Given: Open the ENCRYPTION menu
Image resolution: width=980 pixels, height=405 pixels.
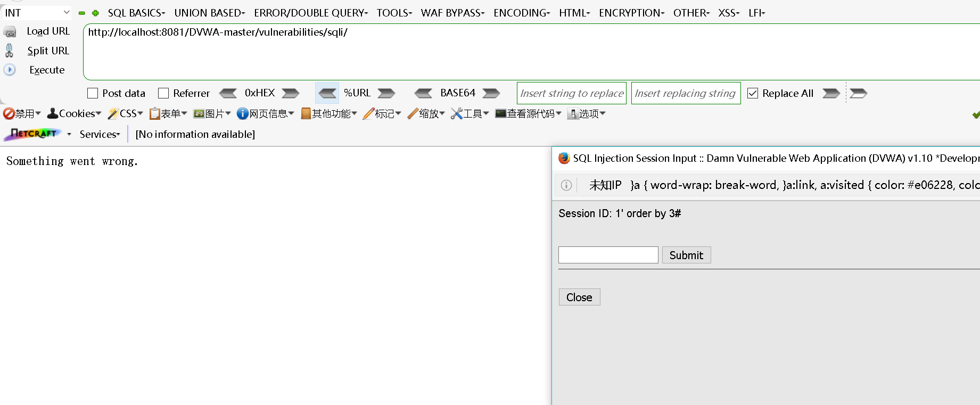Looking at the screenshot, I should pyautogui.click(x=632, y=13).
